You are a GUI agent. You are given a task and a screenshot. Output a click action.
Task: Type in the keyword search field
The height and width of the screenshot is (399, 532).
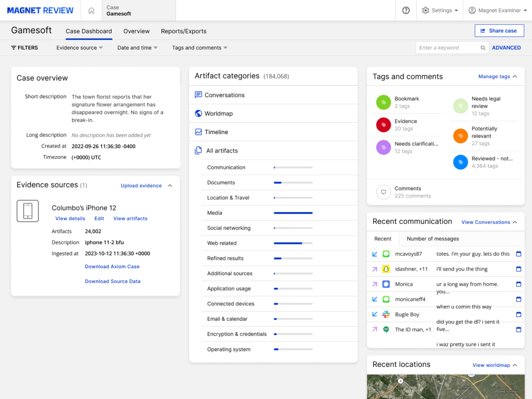(449, 47)
